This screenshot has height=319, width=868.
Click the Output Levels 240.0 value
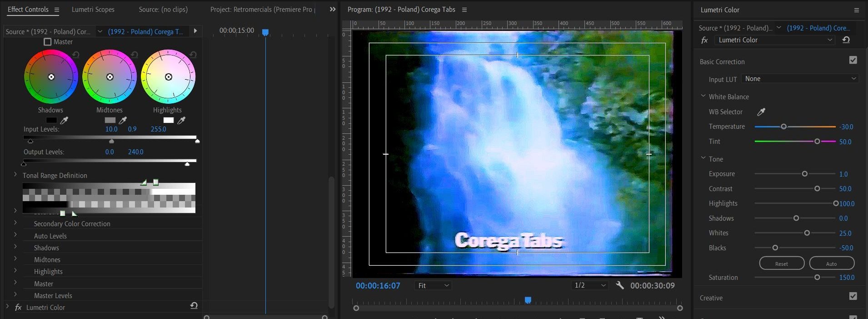point(135,152)
